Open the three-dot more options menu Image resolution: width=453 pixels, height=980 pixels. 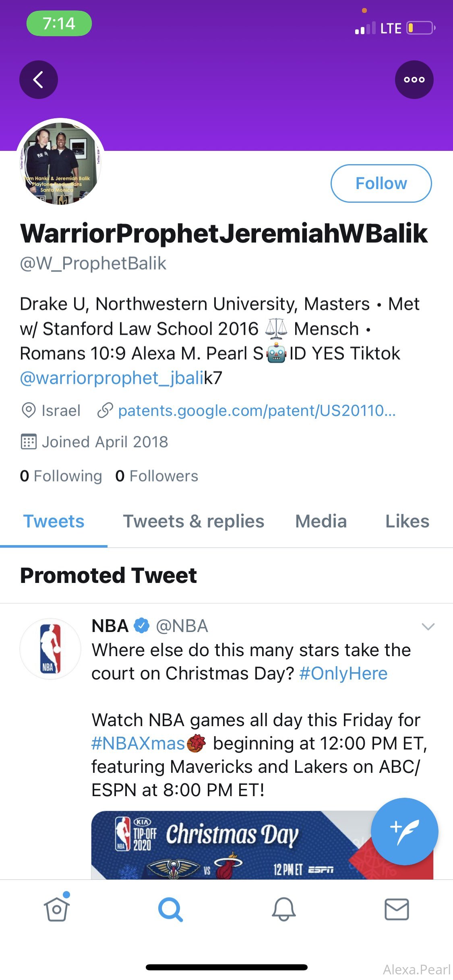[414, 80]
